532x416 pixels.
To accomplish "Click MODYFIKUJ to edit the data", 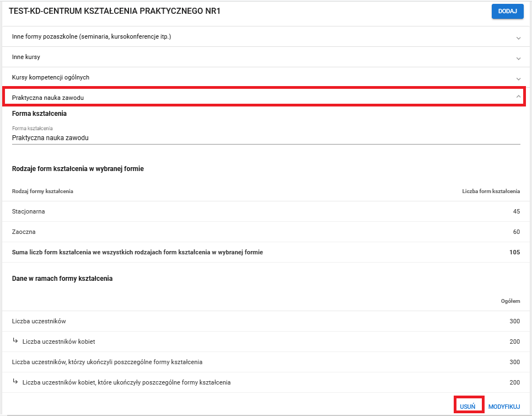I will pyautogui.click(x=504, y=406).
